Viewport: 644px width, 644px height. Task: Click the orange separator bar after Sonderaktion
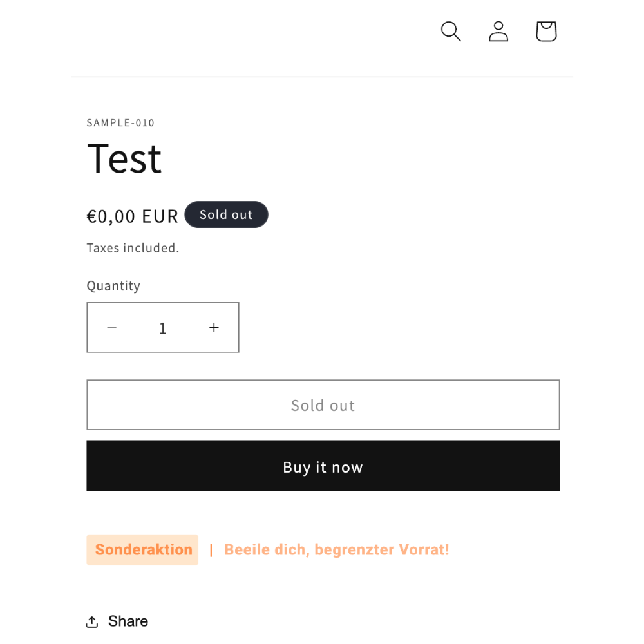[211, 551]
